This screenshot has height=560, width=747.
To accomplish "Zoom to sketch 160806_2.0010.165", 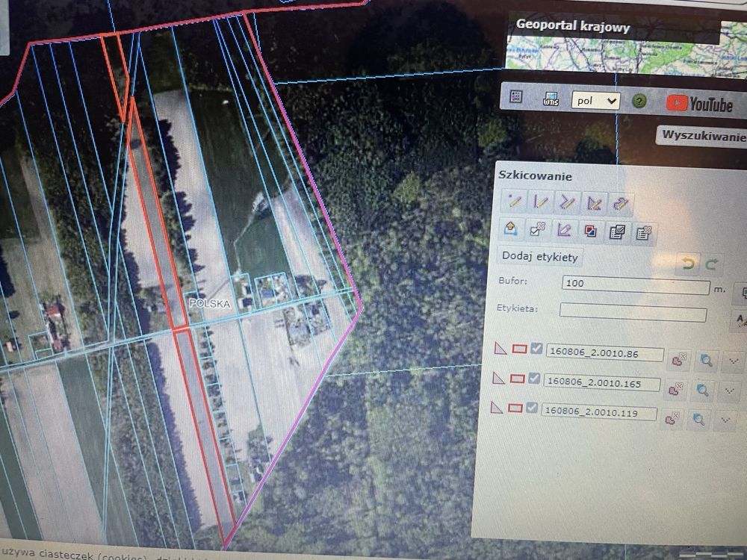I will (x=703, y=391).
